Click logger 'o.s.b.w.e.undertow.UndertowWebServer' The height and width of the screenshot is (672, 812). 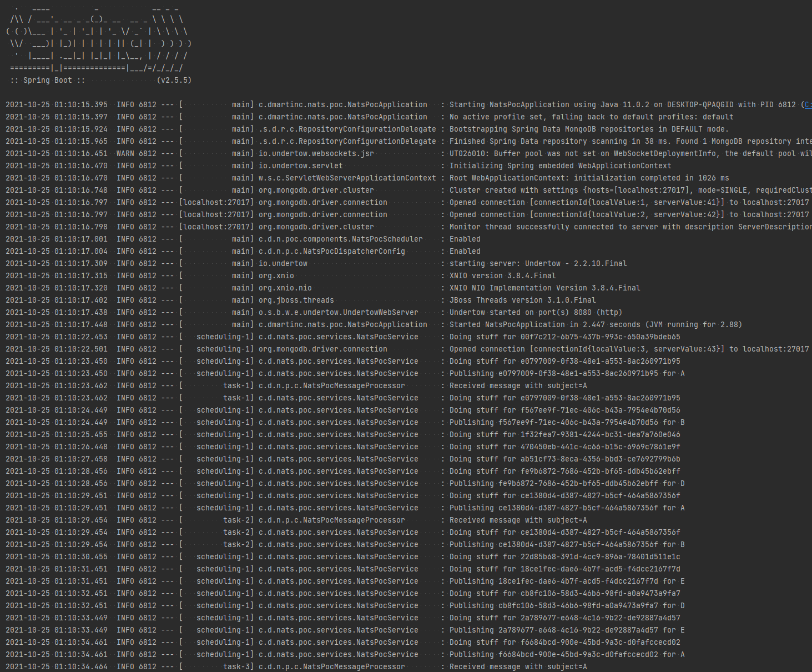(x=339, y=313)
